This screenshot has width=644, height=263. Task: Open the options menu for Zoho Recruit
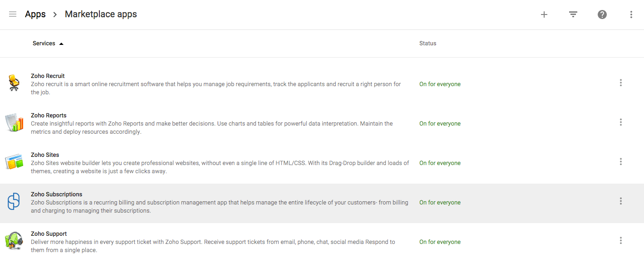pyautogui.click(x=620, y=83)
